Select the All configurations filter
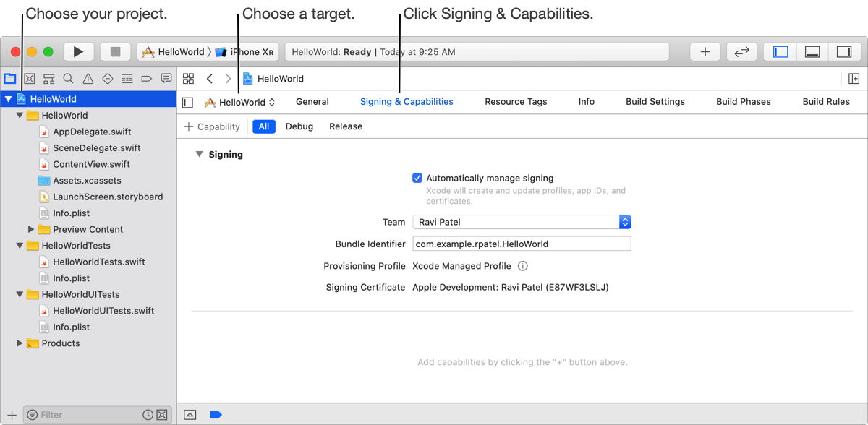Viewport: 868px width, 425px height. click(264, 126)
